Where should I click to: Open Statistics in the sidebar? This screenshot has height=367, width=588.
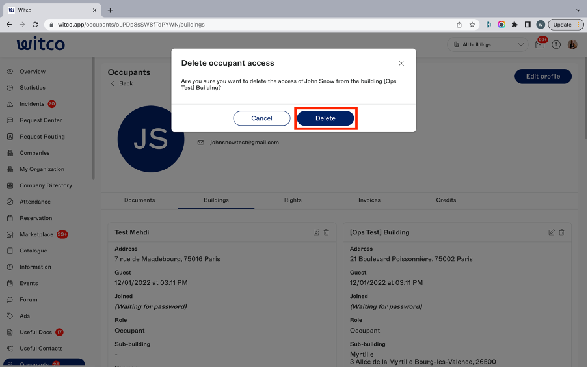point(33,87)
